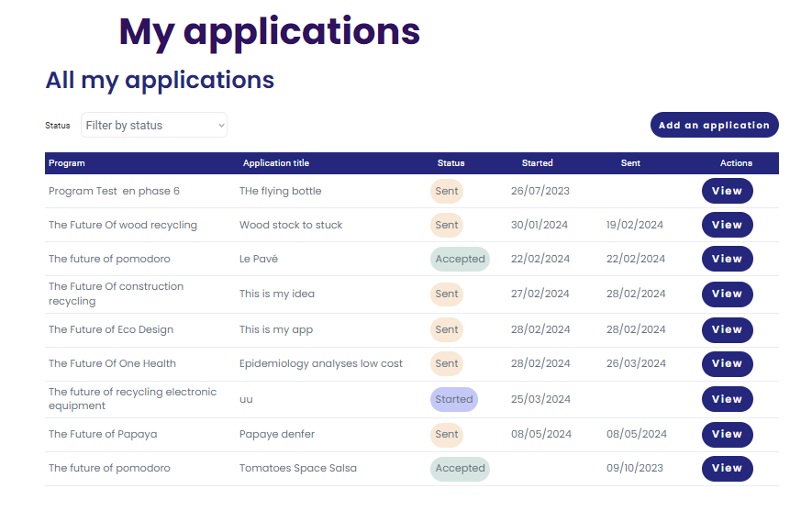Screen dimensions: 812x511
Task: Select Program Test en phase 6 cell
Action: pos(114,191)
